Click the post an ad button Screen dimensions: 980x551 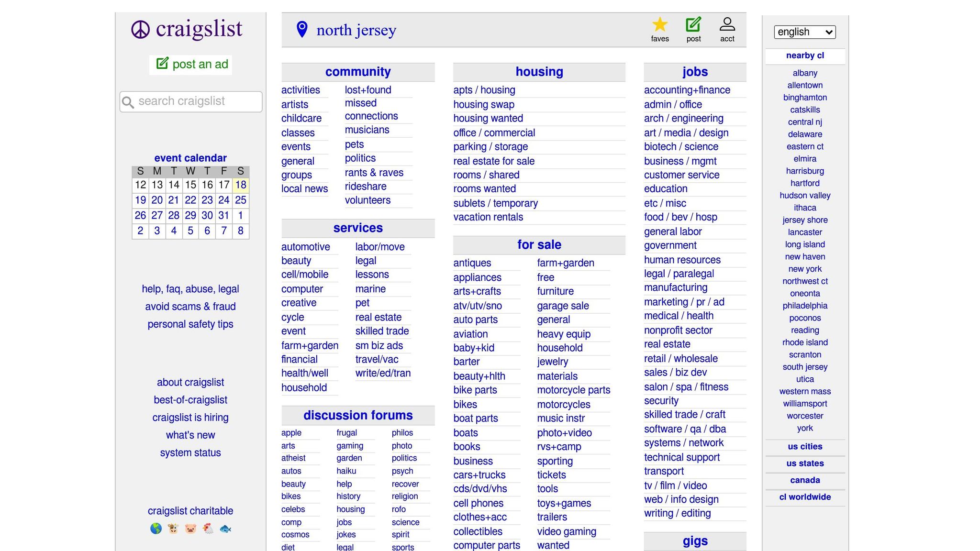pyautogui.click(x=191, y=64)
